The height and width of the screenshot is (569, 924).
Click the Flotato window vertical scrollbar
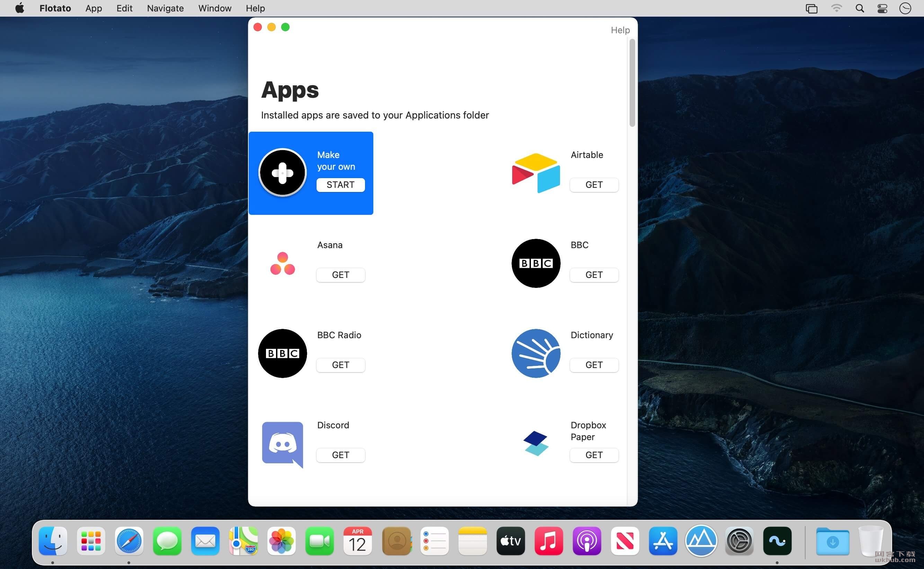(632, 83)
